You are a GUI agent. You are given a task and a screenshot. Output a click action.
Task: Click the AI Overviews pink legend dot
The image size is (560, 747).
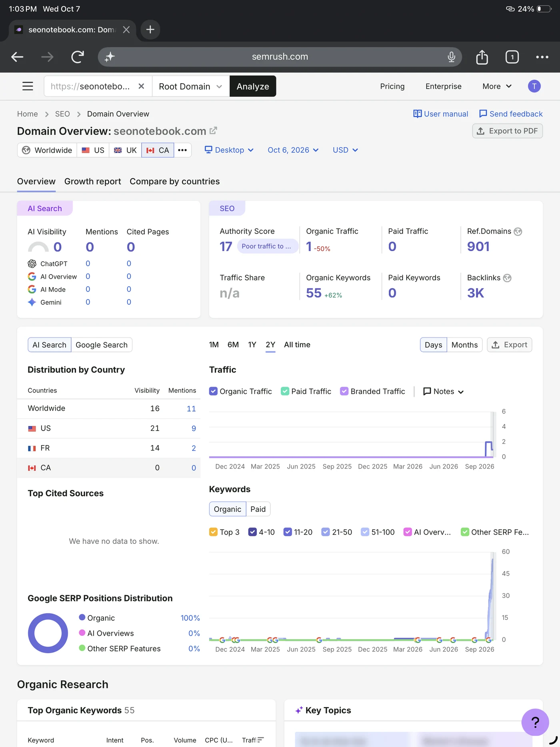pyautogui.click(x=82, y=632)
